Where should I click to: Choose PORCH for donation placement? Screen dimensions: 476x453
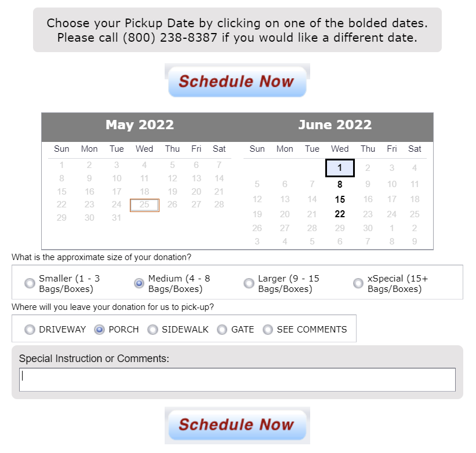point(100,329)
